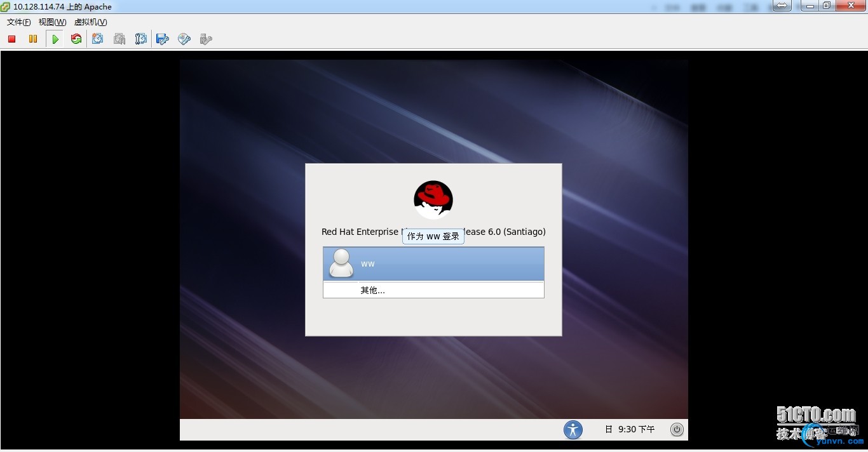Power on the VM with green play icon
The height and width of the screenshot is (452, 868).
pos(55,39)
